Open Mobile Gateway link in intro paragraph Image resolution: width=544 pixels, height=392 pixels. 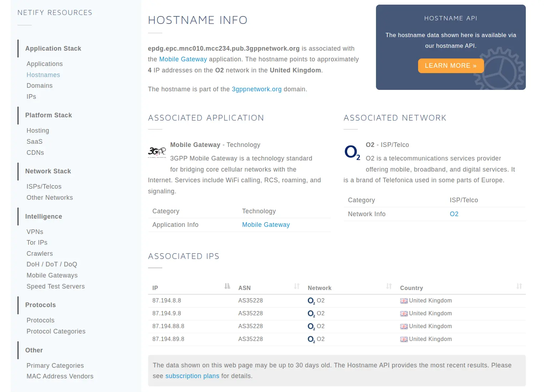pyautogui.click(x=183, y=59)
